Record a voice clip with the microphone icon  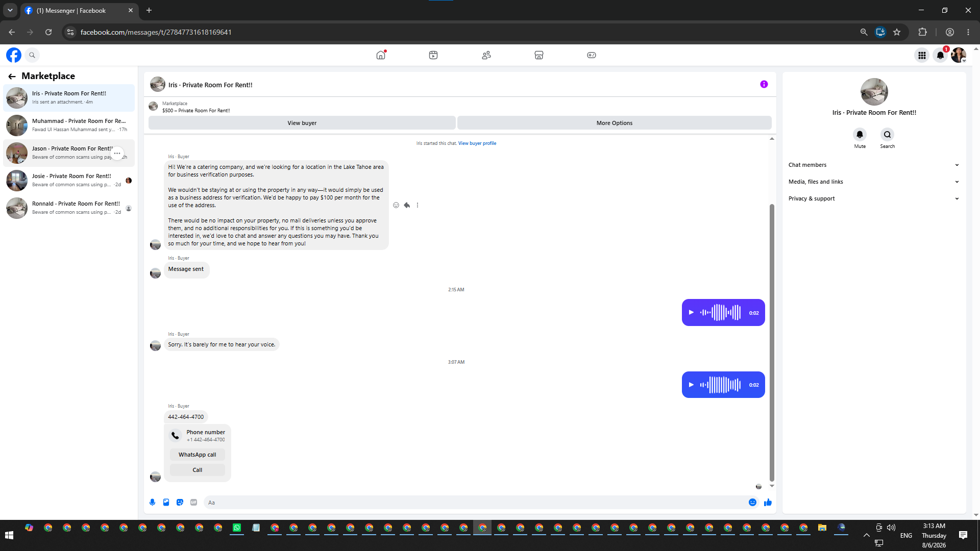click(152, 503)
